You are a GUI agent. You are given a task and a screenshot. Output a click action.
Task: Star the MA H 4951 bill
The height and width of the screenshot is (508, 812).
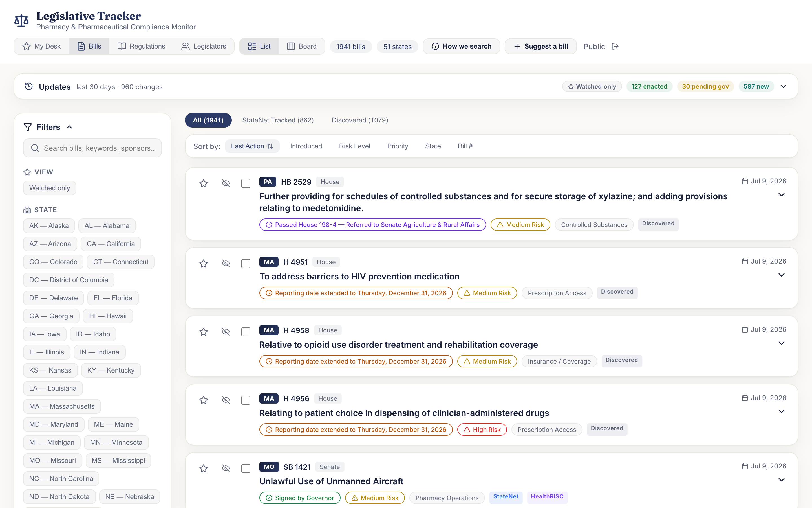click(x=204, y=263)
